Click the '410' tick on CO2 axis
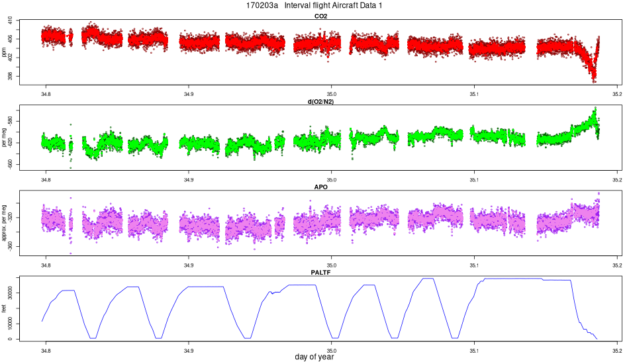629x364 pixels. click(x=10, y=21)
